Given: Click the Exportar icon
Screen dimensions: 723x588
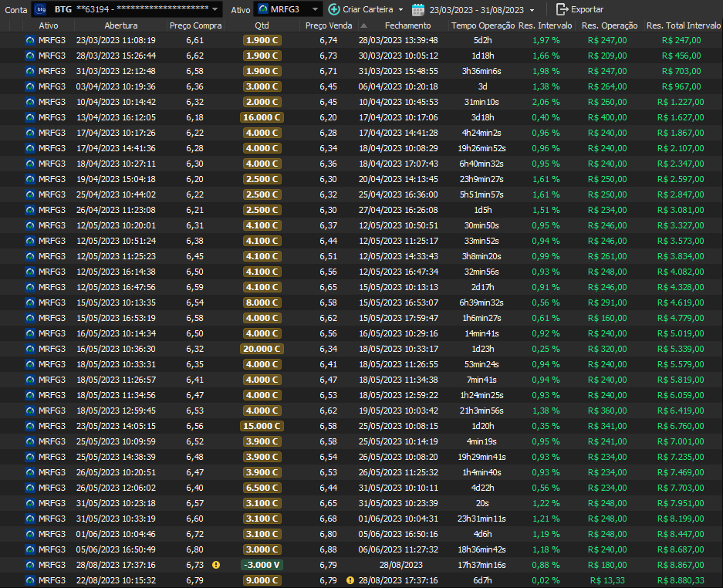Looking at the screenshot, I should click(x=562, y=9).
